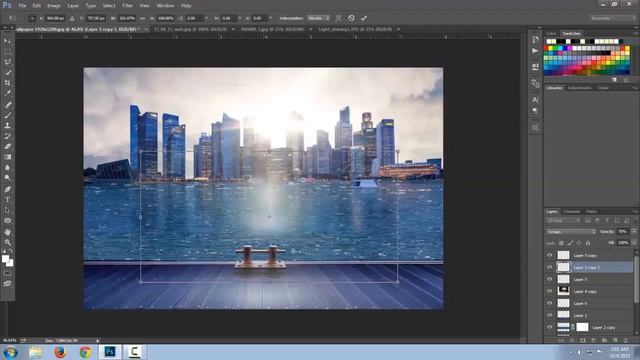Click the foreground color box
Screen dimensions: 640x360
5,259
